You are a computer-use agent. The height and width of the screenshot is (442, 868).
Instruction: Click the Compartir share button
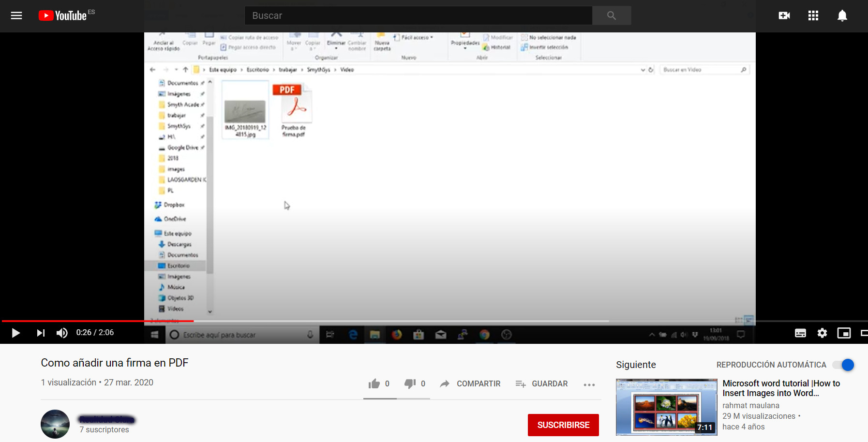coord(470,384)
